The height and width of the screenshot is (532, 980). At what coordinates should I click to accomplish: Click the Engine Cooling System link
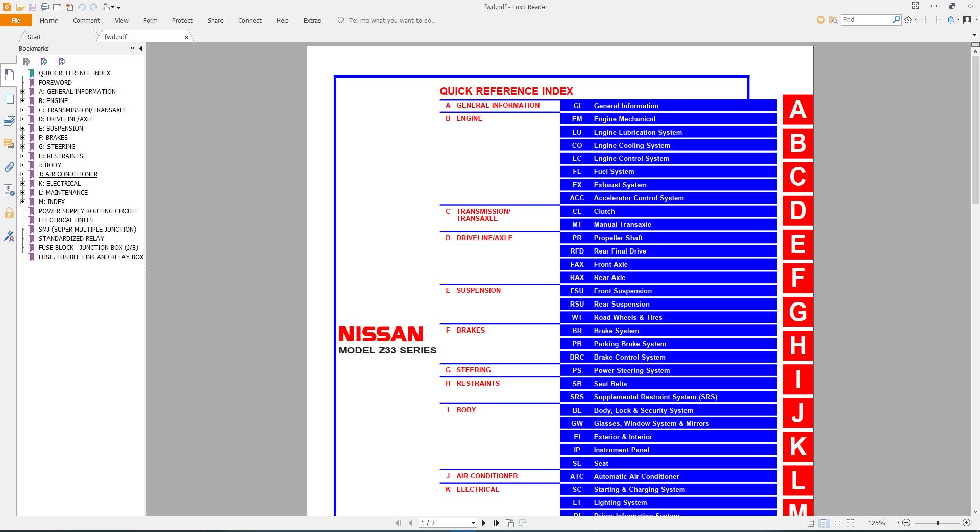[x=631, y=145]
